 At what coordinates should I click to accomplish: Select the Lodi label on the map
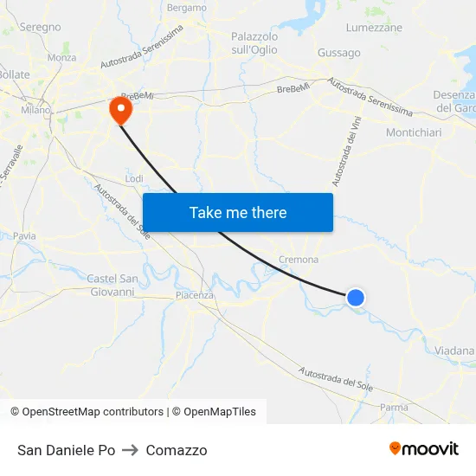pyautogui.click(x=134, y=178)
